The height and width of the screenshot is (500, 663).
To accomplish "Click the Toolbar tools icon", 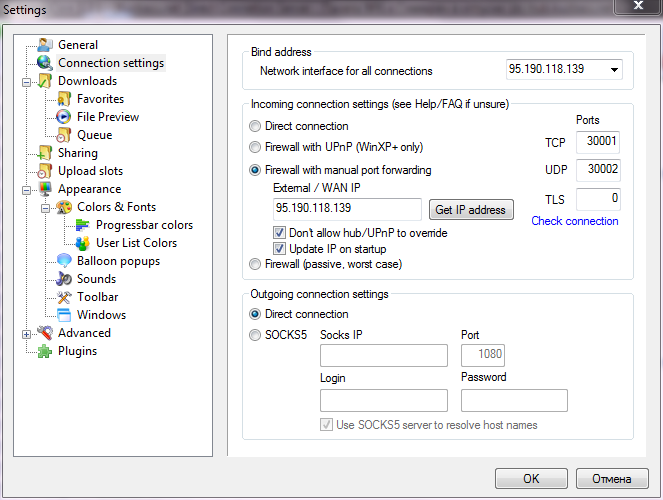I will [x=64, y=297].
